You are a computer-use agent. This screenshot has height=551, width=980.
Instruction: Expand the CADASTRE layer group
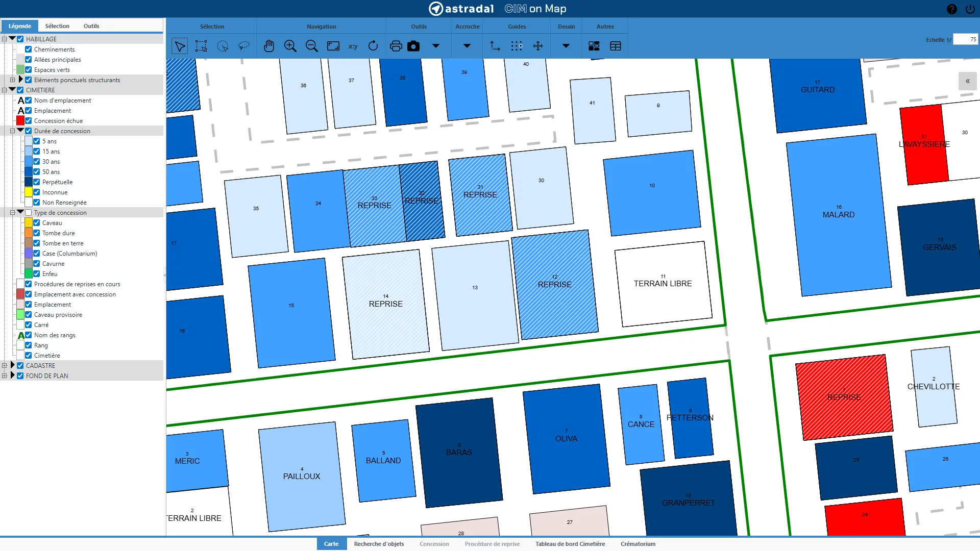(12, 365)
